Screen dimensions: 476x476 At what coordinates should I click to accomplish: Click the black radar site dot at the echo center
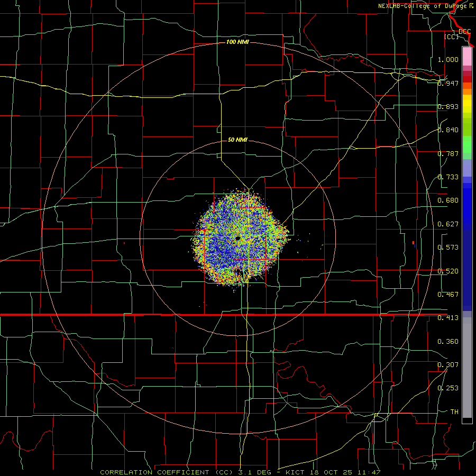[237, 239]
